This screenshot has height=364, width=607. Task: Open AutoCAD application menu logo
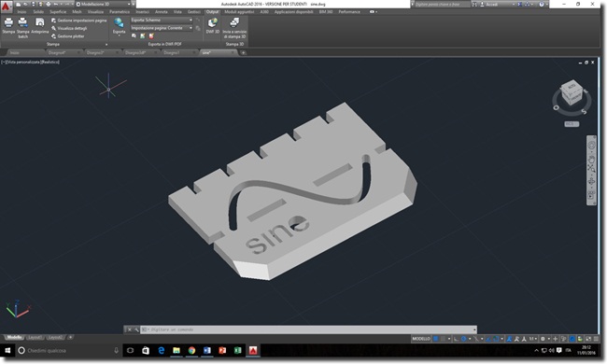point(6,6)
